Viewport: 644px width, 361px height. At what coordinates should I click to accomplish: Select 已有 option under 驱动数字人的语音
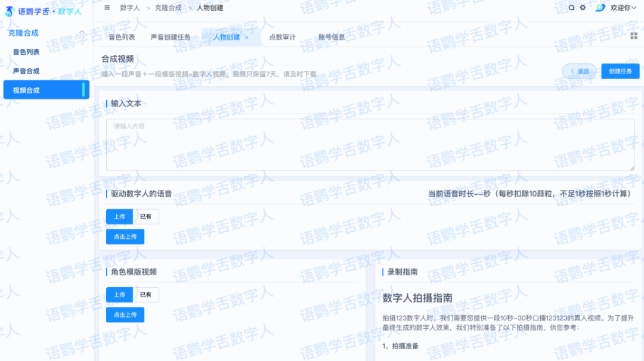[x=145, y=217]
